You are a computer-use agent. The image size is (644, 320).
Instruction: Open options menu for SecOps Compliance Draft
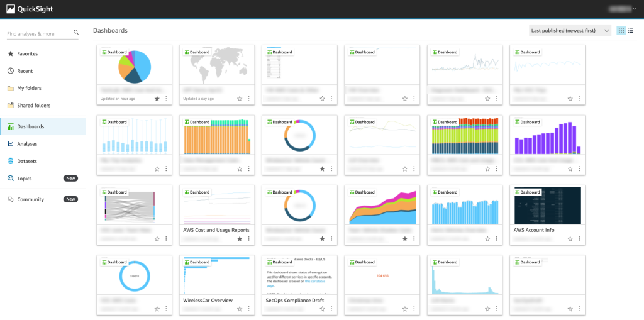(x=331, y=309)
